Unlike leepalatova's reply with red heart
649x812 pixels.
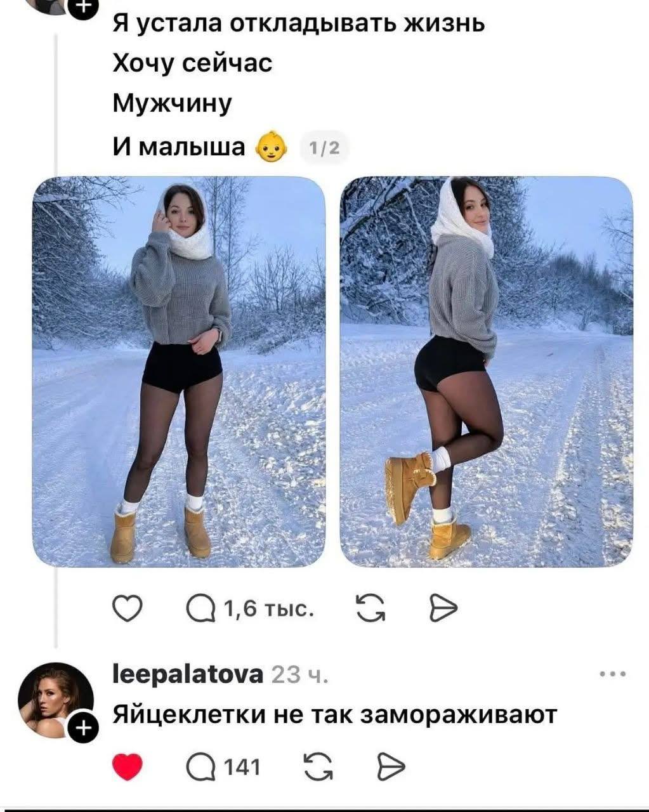click(128, 767)
